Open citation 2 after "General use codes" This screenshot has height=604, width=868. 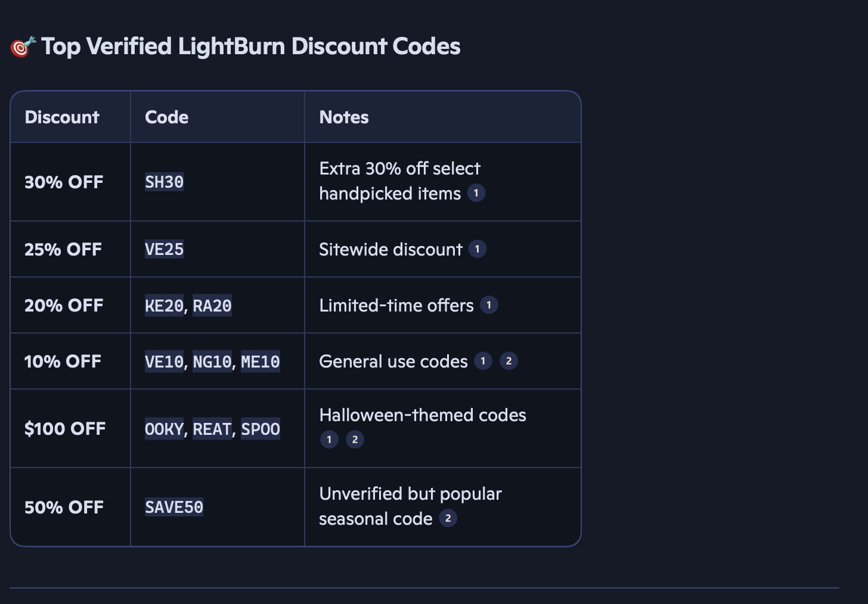[509, 361]
